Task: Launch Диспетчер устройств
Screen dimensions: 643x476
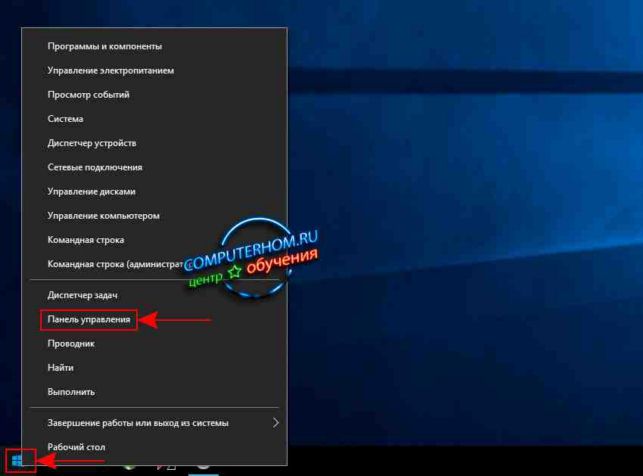Action: click(154, 143)
